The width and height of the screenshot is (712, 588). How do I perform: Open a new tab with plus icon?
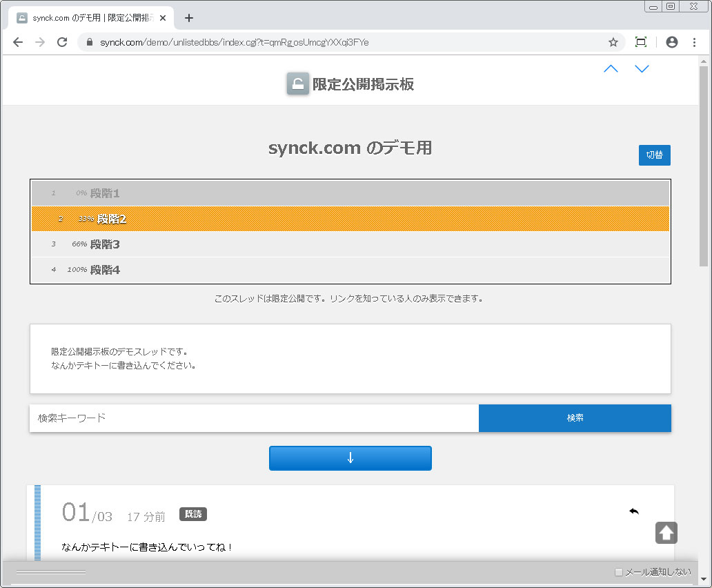[x=189, y=18]
